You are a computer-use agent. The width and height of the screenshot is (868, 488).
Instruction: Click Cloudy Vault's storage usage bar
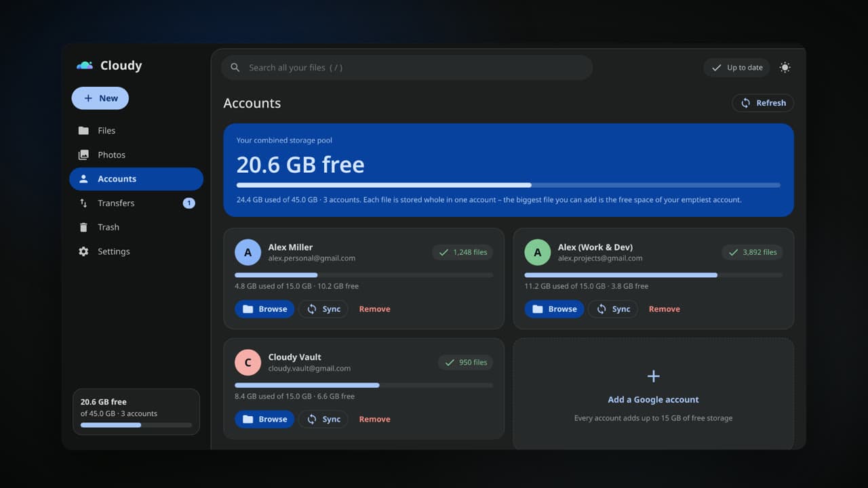pos(363,386)
